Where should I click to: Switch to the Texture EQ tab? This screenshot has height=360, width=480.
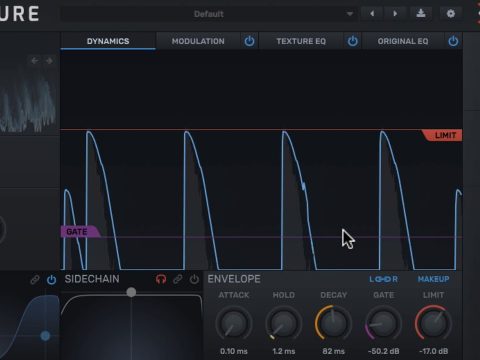(301, 41)
